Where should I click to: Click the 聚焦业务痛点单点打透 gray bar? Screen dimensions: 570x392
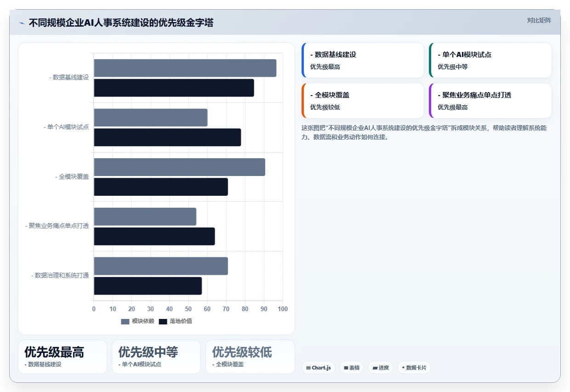coord(145,216)
